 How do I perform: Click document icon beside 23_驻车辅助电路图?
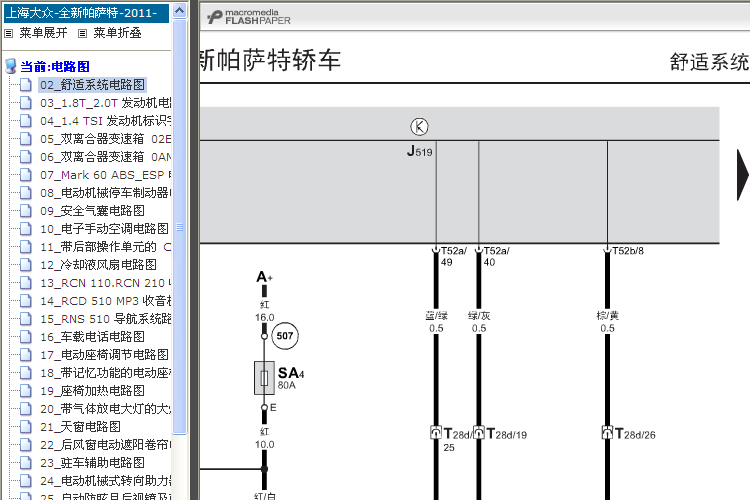(26, 463)
